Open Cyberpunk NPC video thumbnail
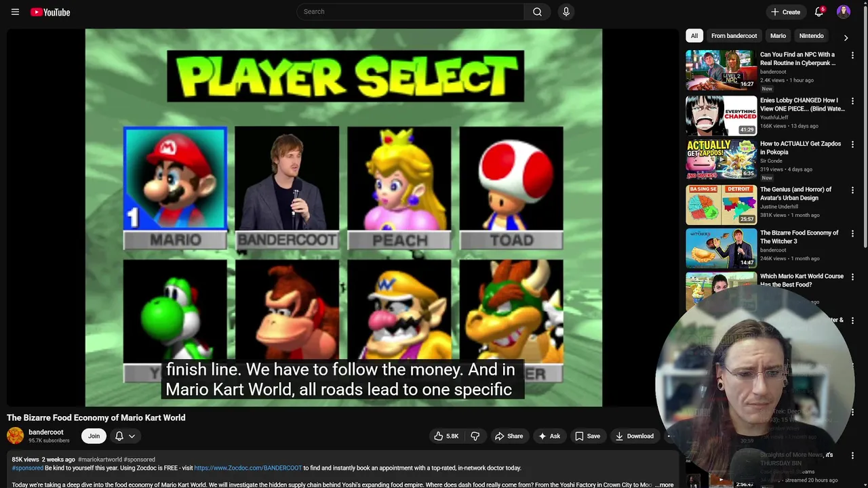The height and width of the screenshot is (488, 868). click(x=721, y=70)
